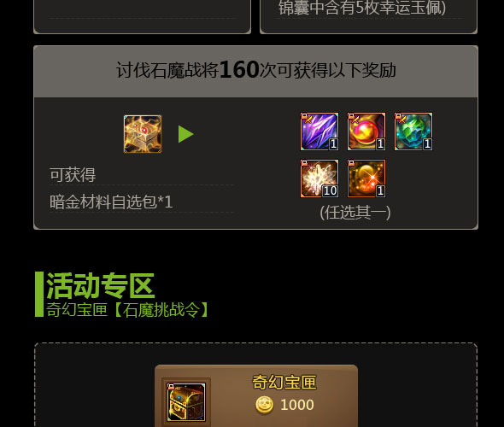
Task: Click the 暗金材料自选包*1 text
Action: pyautogui.click(x=111, y=202)
